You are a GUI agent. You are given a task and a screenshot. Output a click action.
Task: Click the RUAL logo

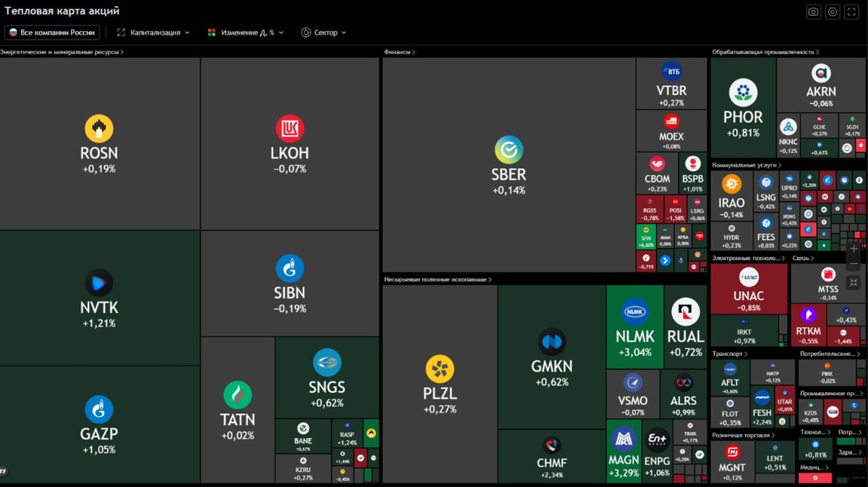coord(685,312)
